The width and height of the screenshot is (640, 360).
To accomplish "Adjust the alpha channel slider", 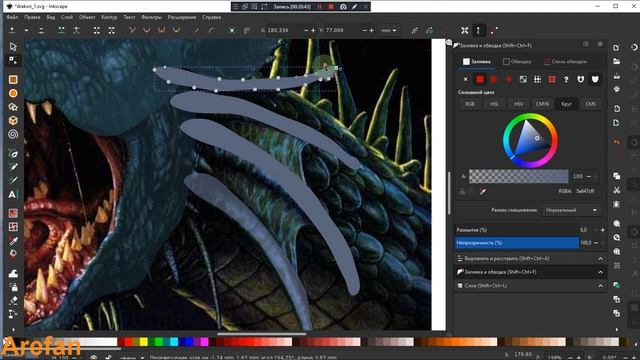I will (518, 176).
